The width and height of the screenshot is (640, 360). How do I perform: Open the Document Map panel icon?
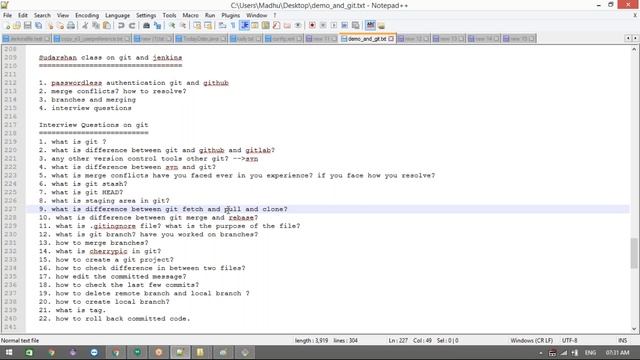coord(265,25)
